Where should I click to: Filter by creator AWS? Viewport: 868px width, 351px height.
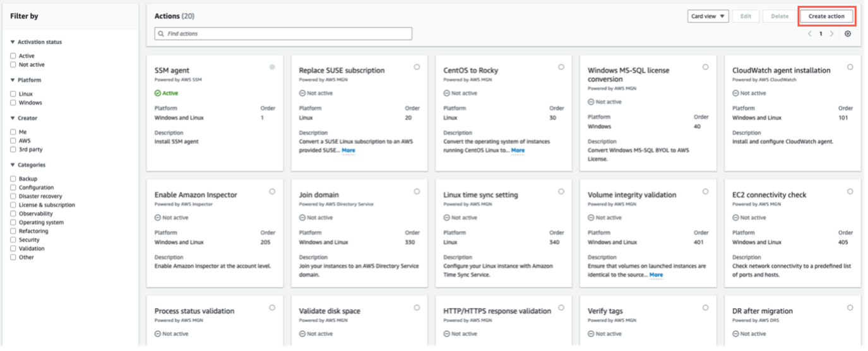[x=13, y=141]
